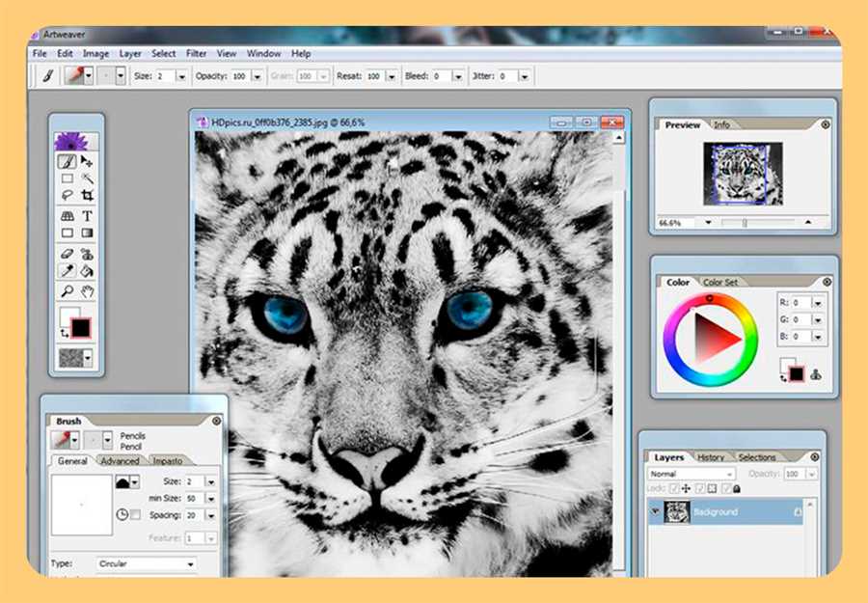
Task: Click the stamp icon in Color panel
Action: click(815, 375)
